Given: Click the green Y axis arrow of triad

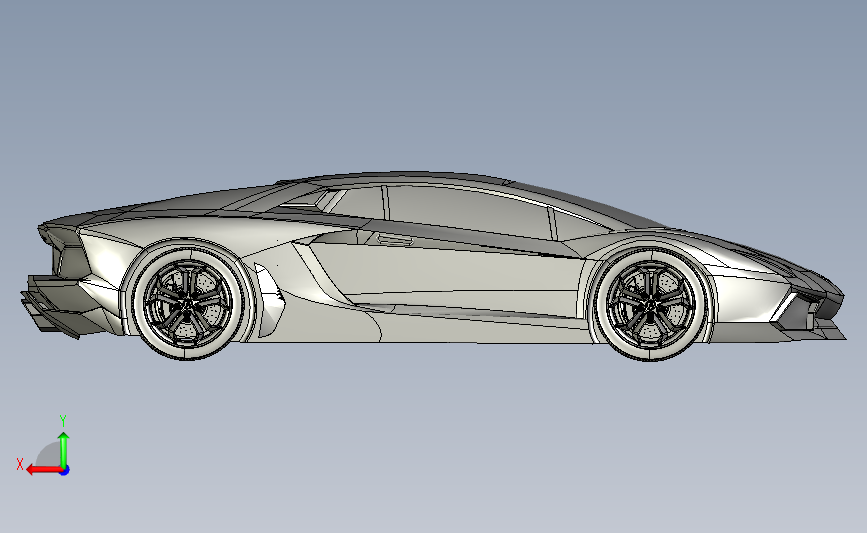Looking at the screenshot, I should tap(64, 449).
